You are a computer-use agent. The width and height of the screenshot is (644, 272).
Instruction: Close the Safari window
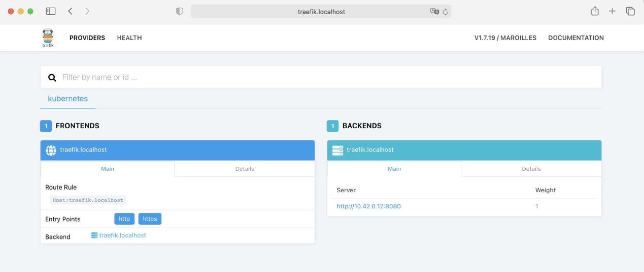coord(11,11)
